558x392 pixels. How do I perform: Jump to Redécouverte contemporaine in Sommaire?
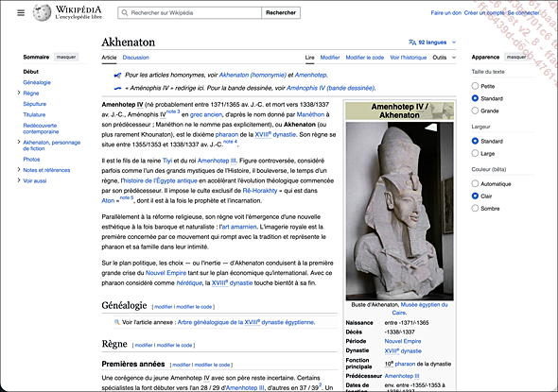pyautogui.click(x=41, y=128)
